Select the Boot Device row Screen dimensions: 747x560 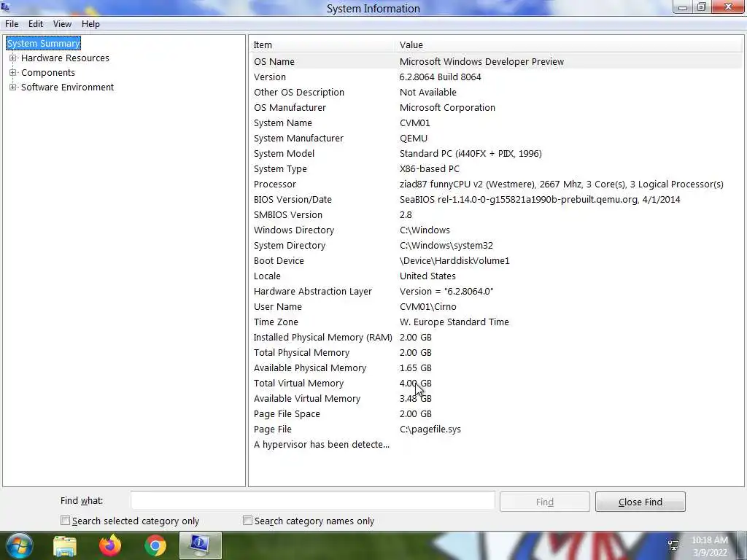tap(496, 260)
